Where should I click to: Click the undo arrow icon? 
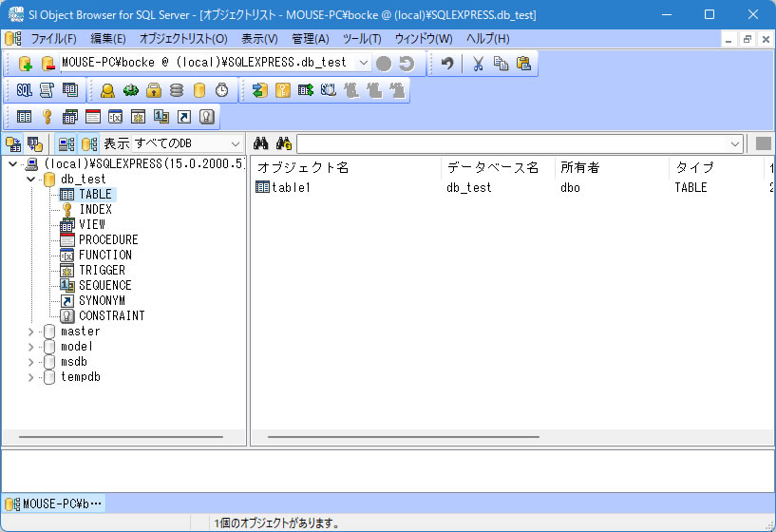tap(447, 64)
